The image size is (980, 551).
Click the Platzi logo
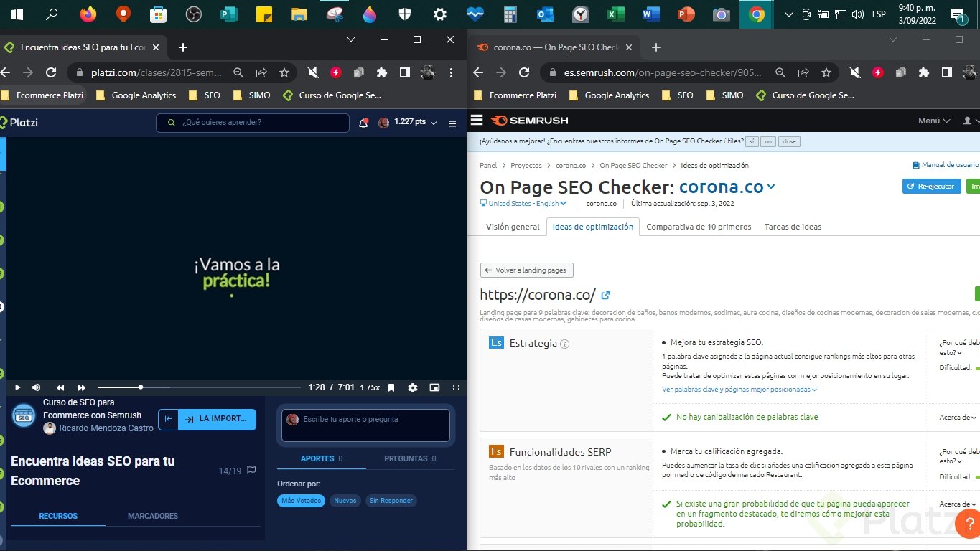19,123
